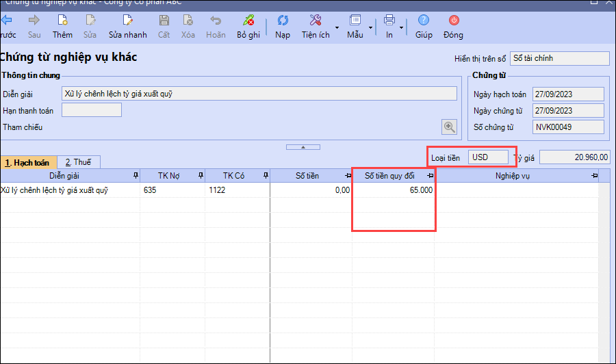616x364 pixels.
Task: Click the Bỏ ghi unpost icon
Action: point(248,21)
